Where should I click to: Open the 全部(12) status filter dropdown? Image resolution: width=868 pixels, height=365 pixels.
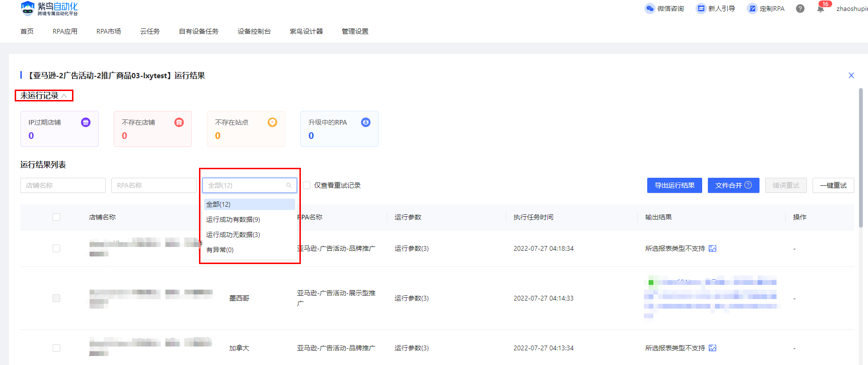click(x=250, y=185)
